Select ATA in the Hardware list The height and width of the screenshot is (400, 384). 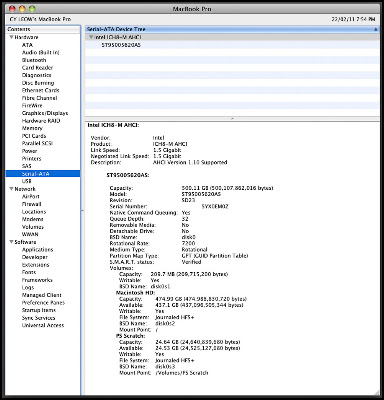[27, 45]
